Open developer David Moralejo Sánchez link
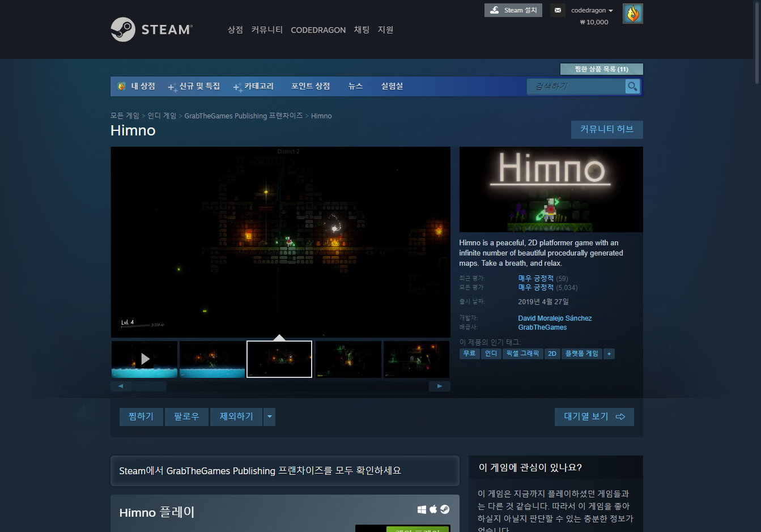 555,318
